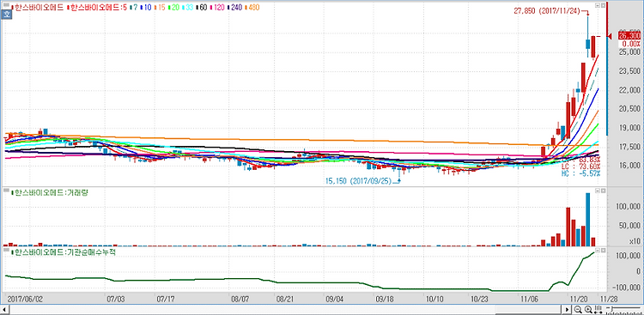
Task: Select the 120-day moving average legend
Action: tap(218, 8)
